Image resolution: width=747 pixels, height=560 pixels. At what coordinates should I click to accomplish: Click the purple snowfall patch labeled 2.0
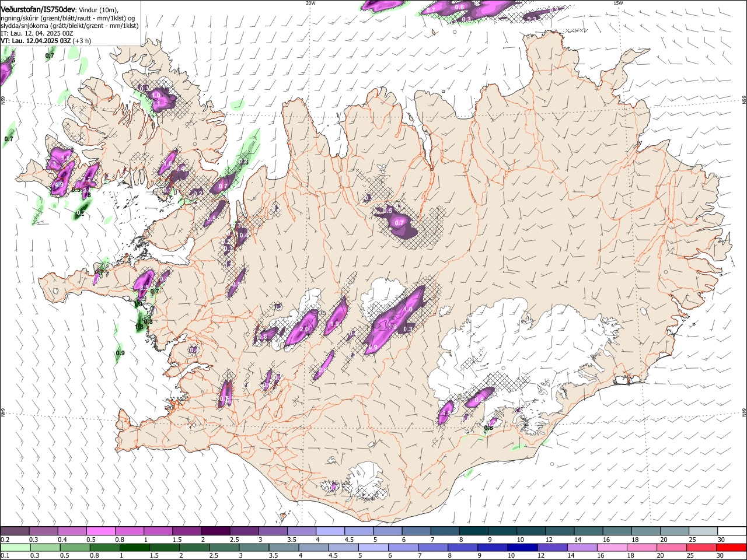pos(303,329)
